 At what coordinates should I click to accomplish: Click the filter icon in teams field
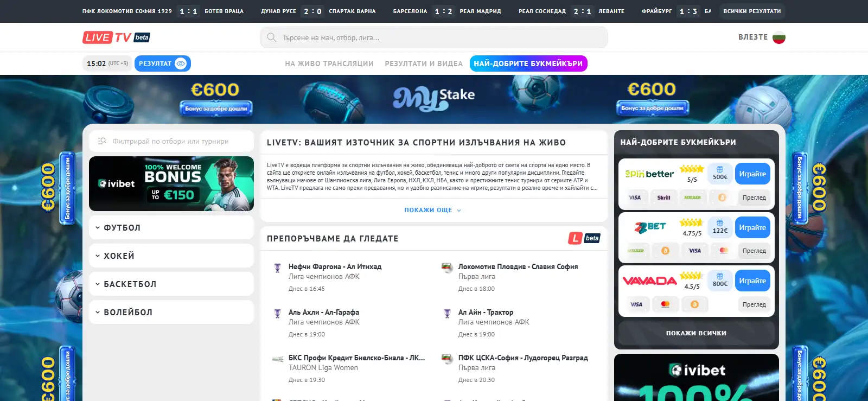tap(102, 141)
